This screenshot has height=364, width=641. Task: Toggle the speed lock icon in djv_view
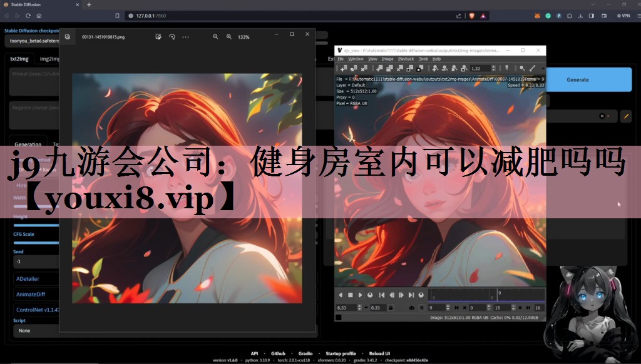coord(391,308)
